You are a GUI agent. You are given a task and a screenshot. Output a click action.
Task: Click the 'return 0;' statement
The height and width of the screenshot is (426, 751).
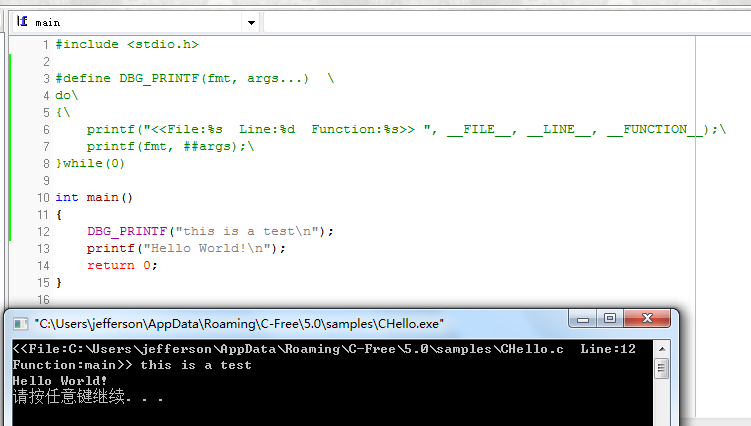pos(122,265)
